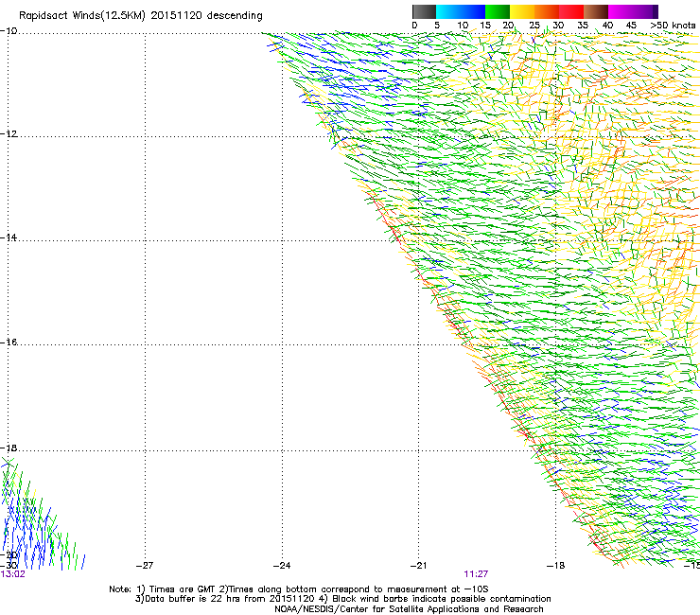Screen dimensions: 700x615
Task: Click the purple '13:02' time stamp
Action: tap(13, 574)
